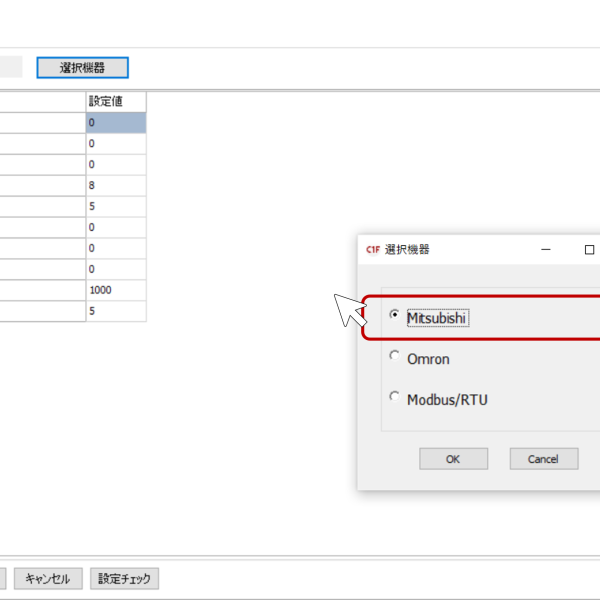This screenshot has height=600, width=600.
Task: Click the 選択機器 button at top
Action: click(82, 68)
